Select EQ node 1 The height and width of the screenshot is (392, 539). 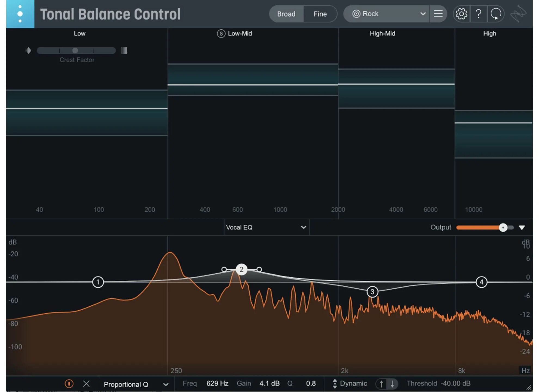pyautogui.click(x=98, y=282)
